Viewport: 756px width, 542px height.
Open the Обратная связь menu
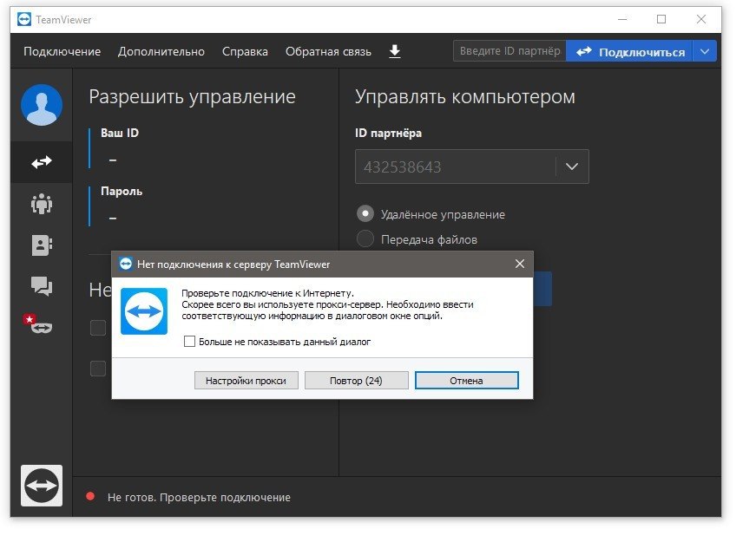328,51
